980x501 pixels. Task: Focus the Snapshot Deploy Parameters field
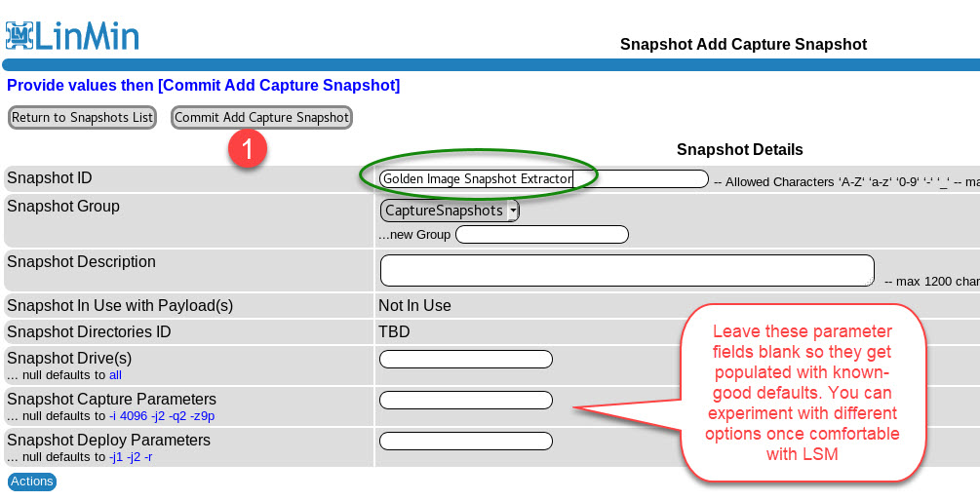click(x=465, y=442)
